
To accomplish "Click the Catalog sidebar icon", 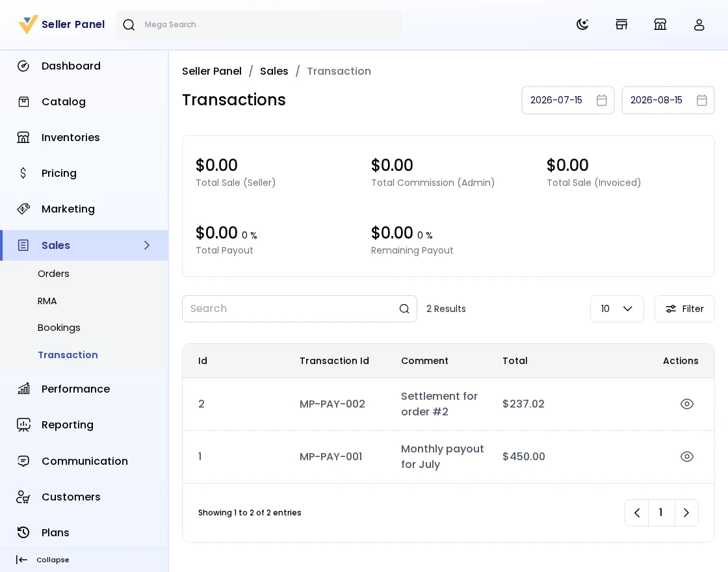I will pyautogui.click(x=23, y=101).
